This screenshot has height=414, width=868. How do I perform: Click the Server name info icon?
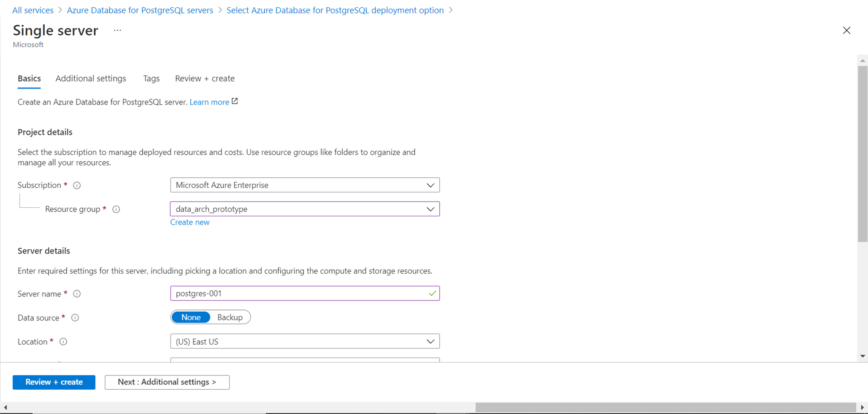click(77, 294)
